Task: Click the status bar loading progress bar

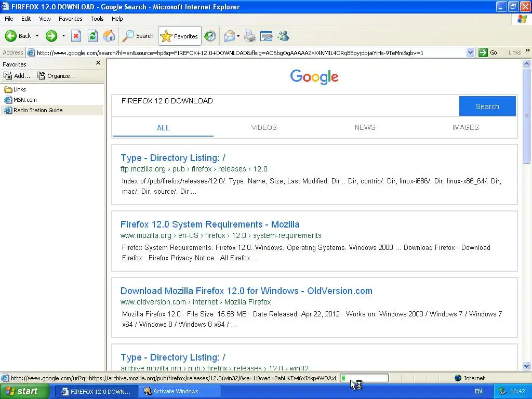Action: pyautogui.click(x=364, y=378)
